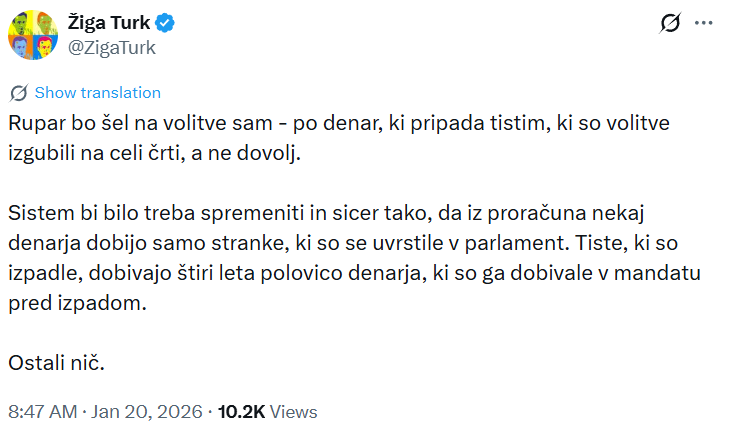Viewport: 734px width, 435px height.
Task: Click the green top-right avatar quadrant
Action: (x=45, y=22)
